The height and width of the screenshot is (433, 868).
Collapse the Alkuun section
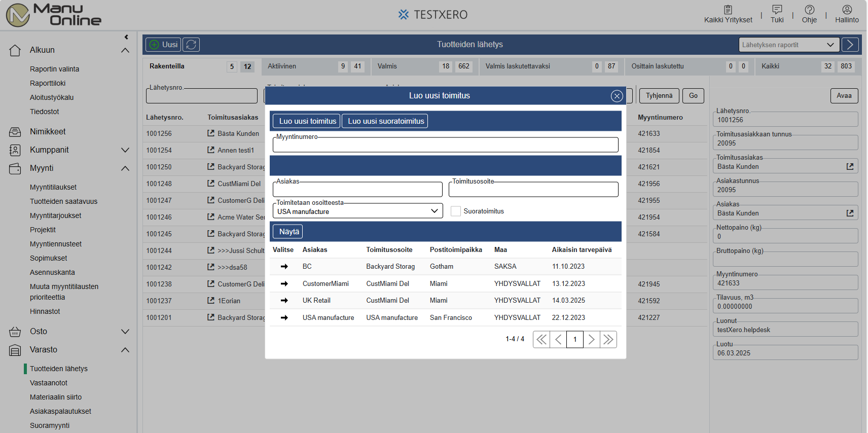[125, 50]
